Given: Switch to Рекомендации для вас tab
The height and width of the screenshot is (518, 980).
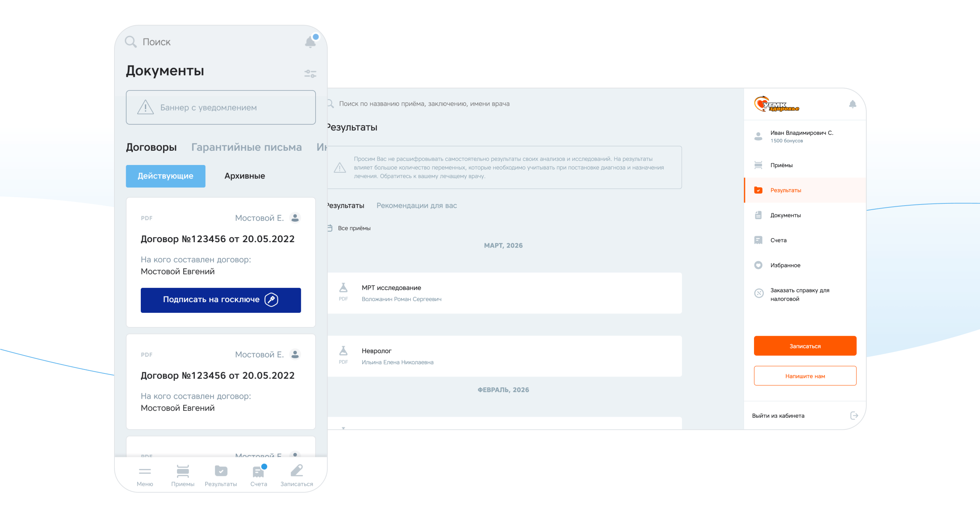Looking at the screenshot, I should pyautogui.click(x=416, y=206).
